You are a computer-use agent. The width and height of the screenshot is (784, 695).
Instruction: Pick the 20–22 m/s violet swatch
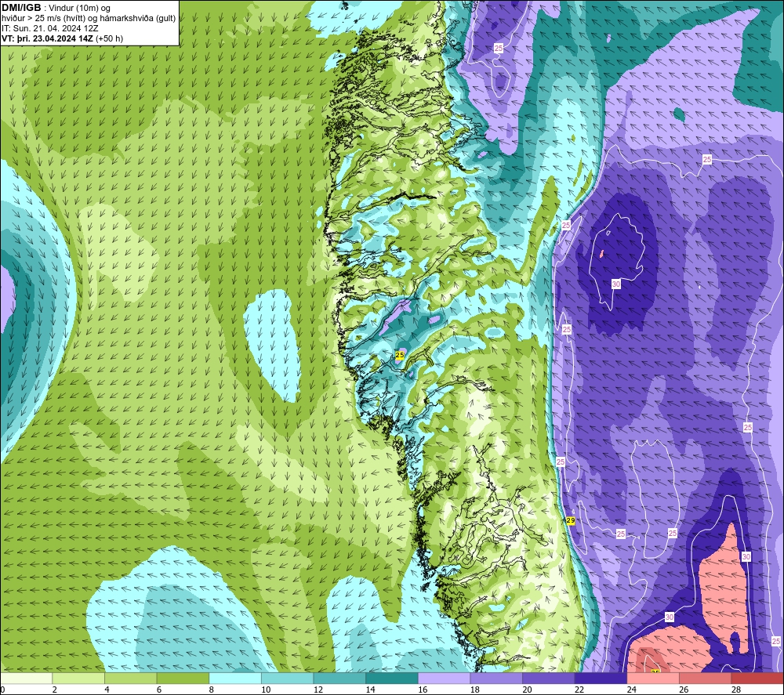point(549,678)
